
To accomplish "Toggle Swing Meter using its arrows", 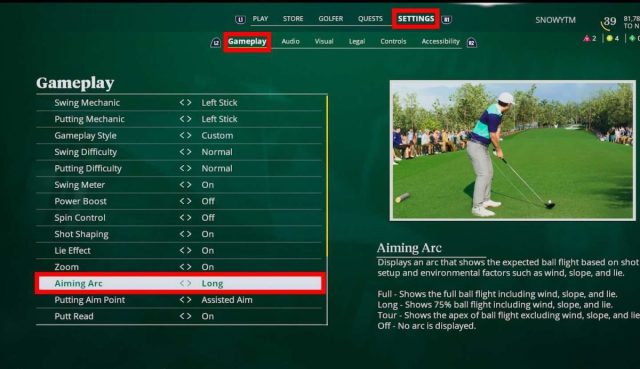I will point(185,184).
